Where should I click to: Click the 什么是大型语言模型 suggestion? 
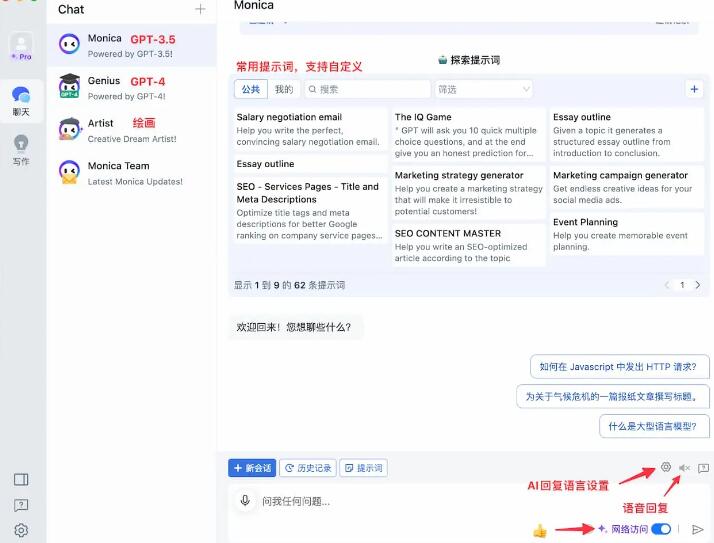tap(654, 426)
